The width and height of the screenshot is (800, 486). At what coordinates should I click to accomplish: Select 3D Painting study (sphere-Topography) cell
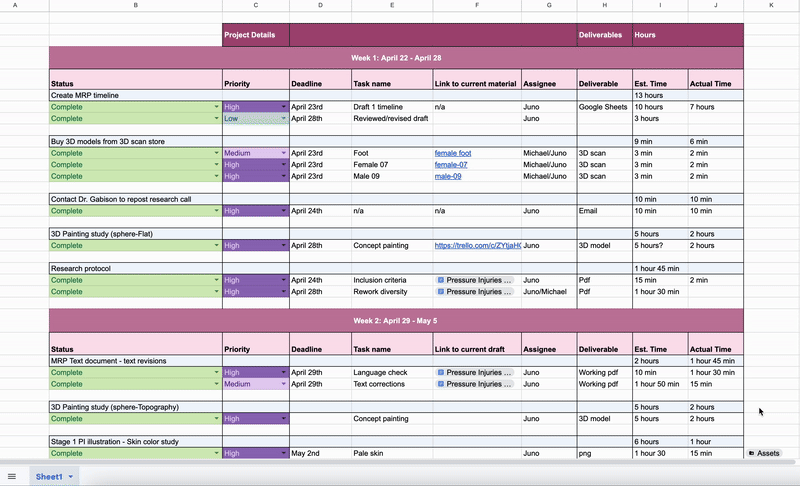click(x=136, y=407)
